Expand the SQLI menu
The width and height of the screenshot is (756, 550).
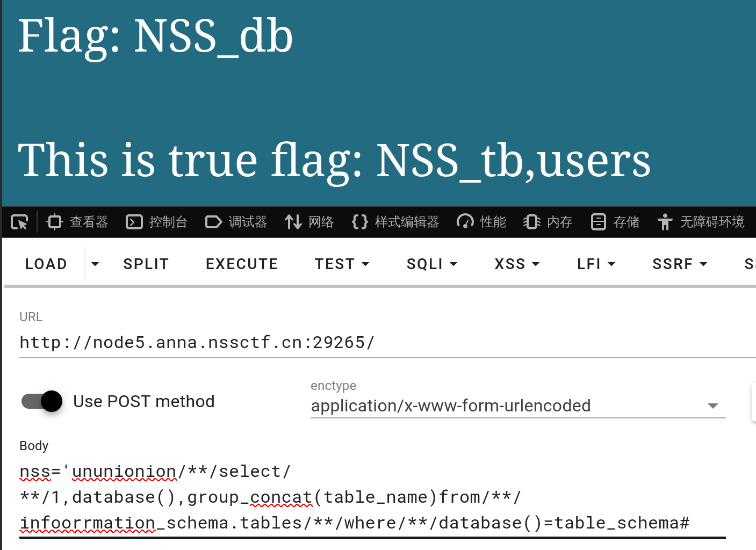pyautogui.click(x=431, y=264)
